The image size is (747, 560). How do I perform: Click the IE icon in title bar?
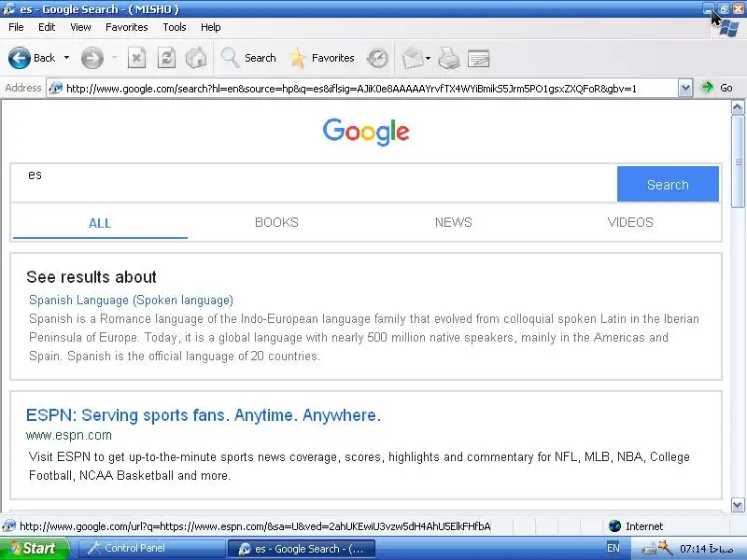coord(8,8)
